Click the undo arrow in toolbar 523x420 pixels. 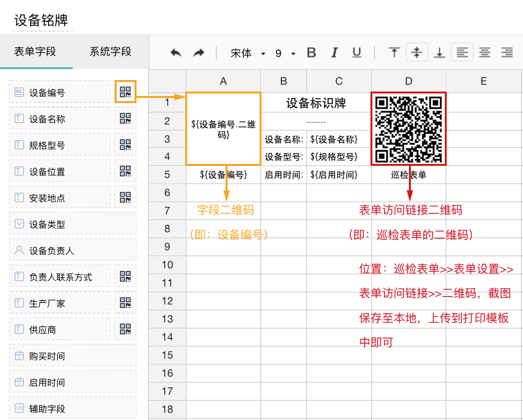175,52
